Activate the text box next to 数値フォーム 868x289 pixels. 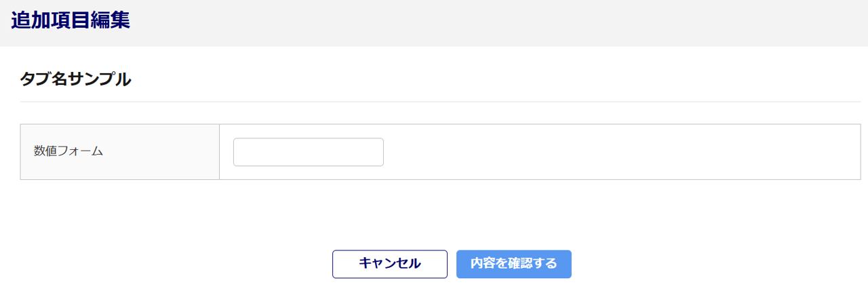309,152
